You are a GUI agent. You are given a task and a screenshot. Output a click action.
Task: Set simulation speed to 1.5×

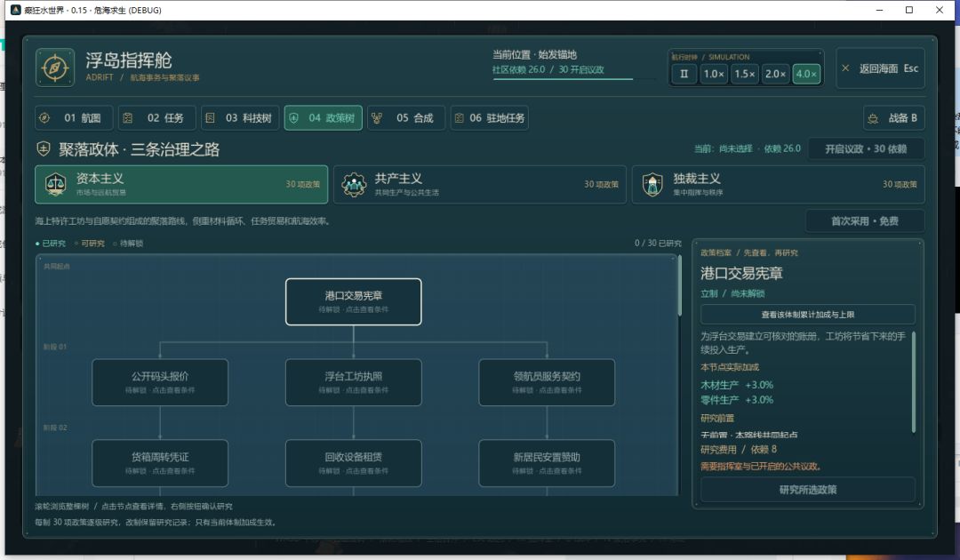[745, 74]
